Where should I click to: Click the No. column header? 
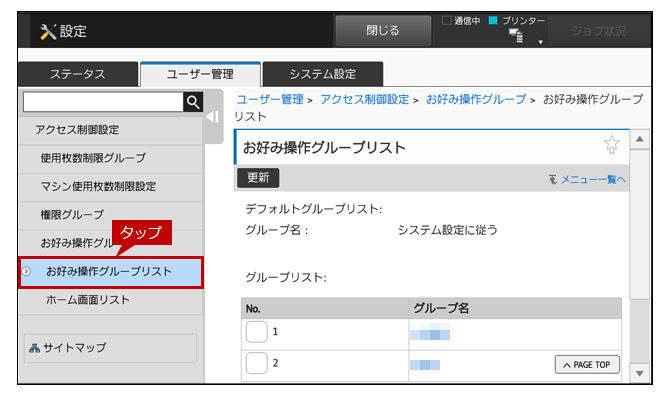[325, 308]
